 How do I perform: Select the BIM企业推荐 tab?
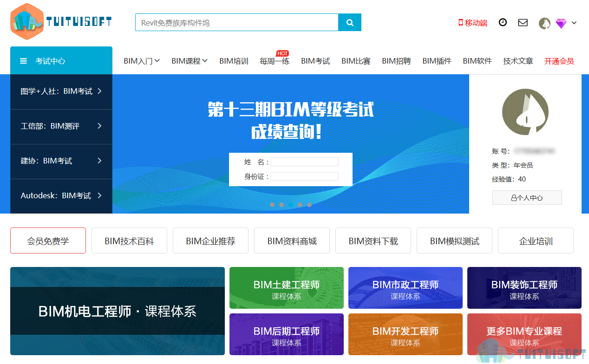210,240
